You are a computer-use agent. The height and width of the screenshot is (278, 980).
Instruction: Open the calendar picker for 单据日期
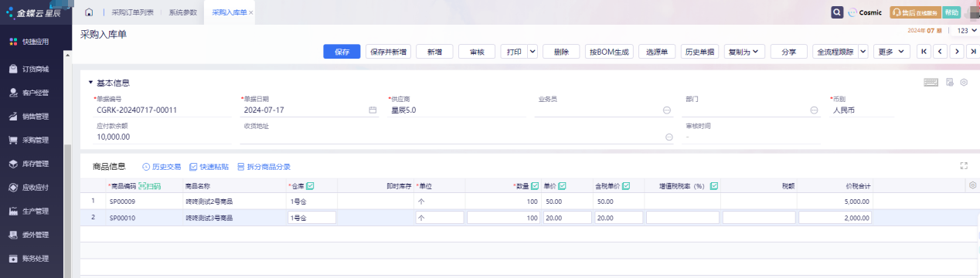373,110
